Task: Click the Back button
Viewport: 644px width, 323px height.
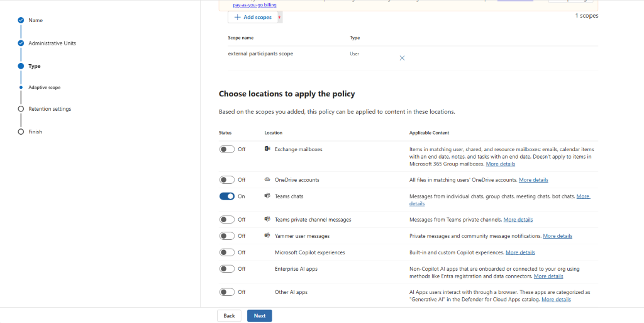Action: [229, 315]
